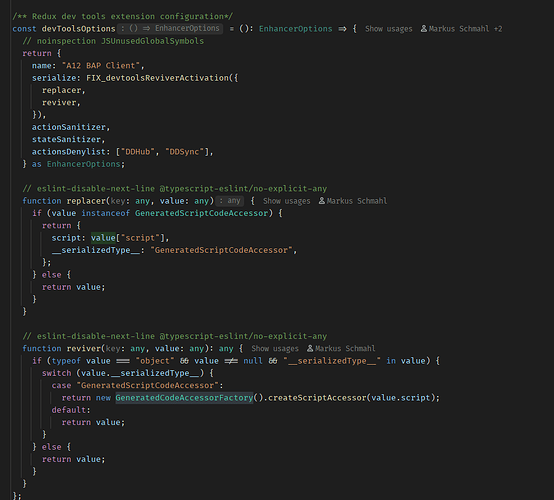Click the ": any" return type hint on replacer
This screenshot has width=554, height=500.
[230, 201]
